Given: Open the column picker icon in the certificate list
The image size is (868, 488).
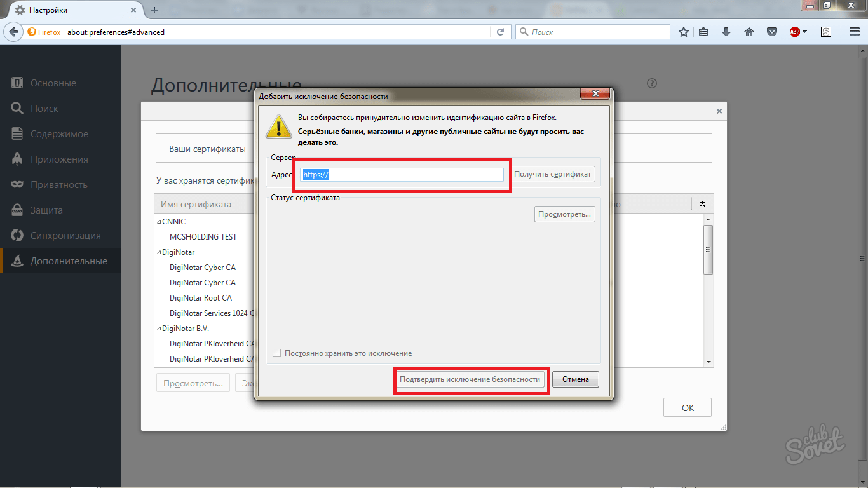Looking at the screenshot, I should [x=703, y=204].
